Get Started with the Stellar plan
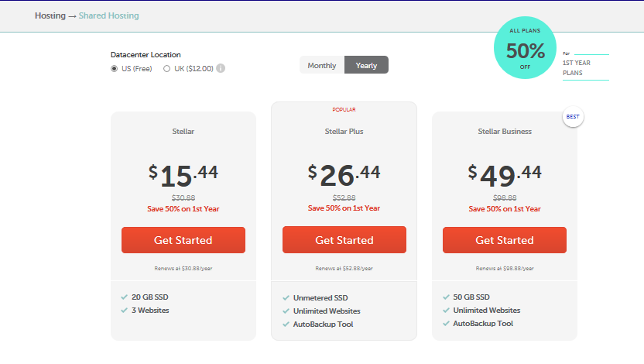The image size is (644, 364). click(183, 240)
